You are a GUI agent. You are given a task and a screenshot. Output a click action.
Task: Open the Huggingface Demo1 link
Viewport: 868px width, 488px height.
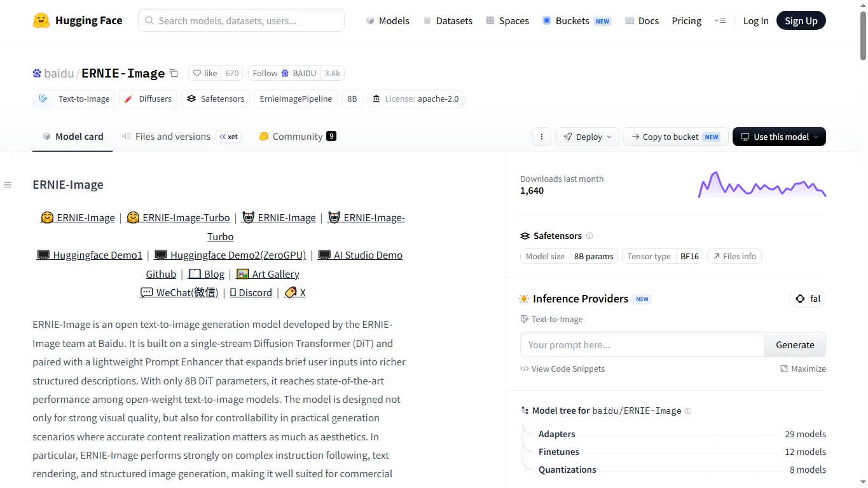(x=90, y=255)
